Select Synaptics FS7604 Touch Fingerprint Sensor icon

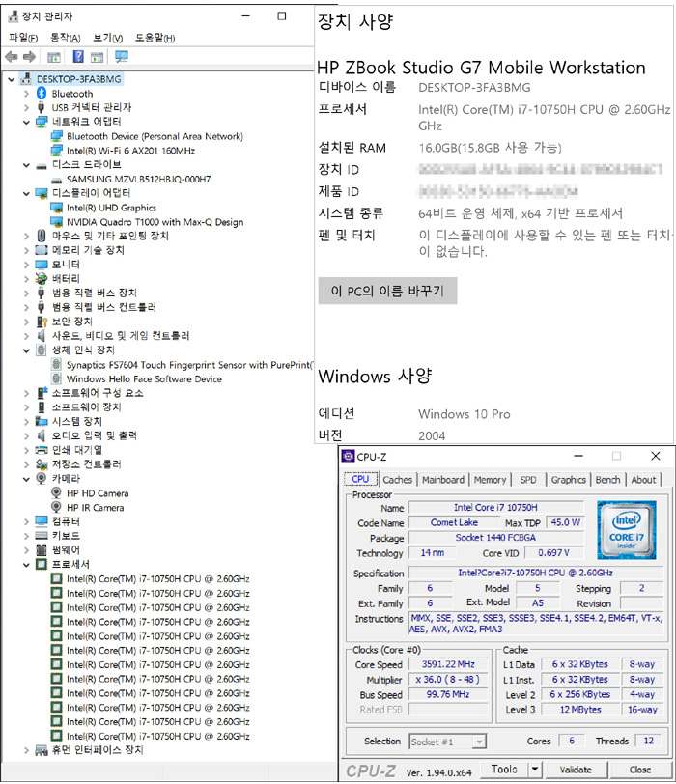(x=57, y=365)
